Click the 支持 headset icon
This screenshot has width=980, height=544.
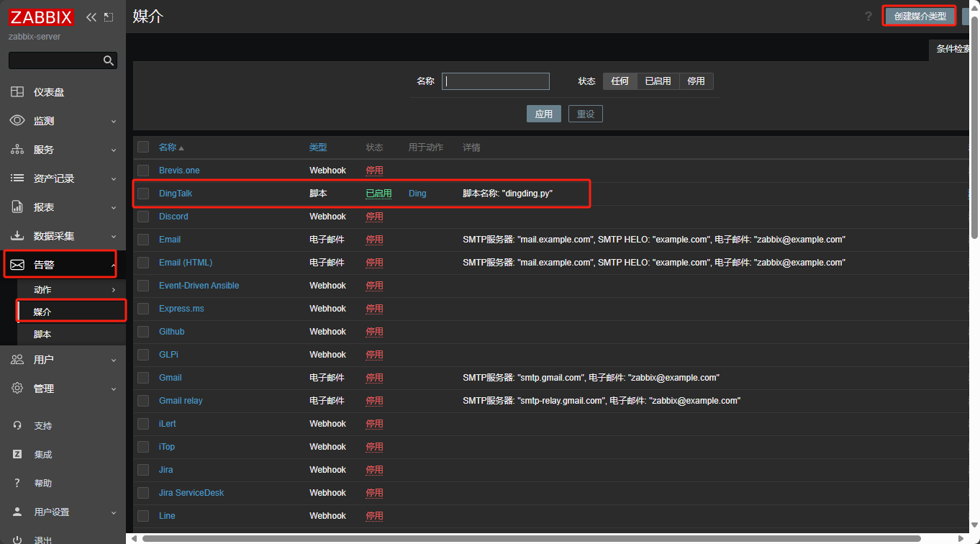tap(17, 426)
